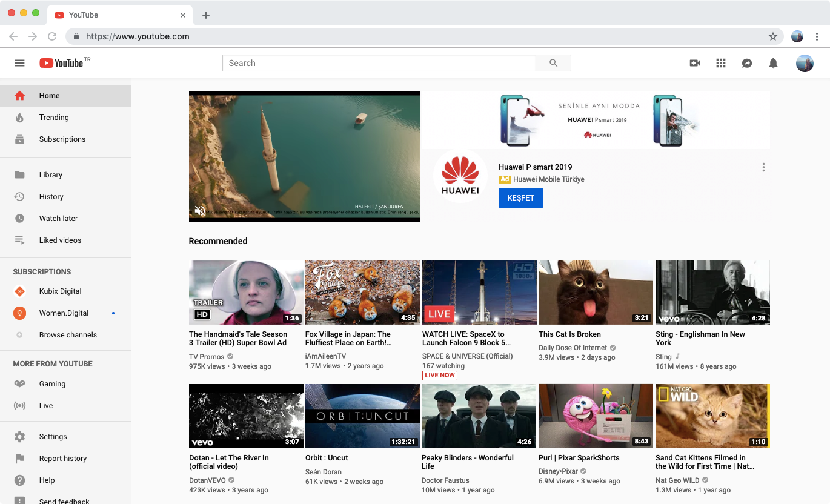
Task: Open the Doctor Faustus channel link
Action: (445, 480)
